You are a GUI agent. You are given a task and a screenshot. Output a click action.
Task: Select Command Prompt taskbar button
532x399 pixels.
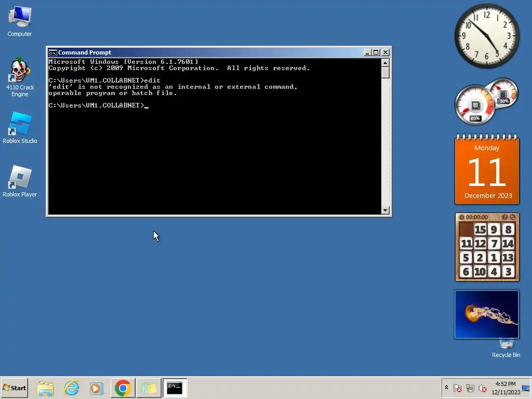pyautogui.click(x=175, y=388)
